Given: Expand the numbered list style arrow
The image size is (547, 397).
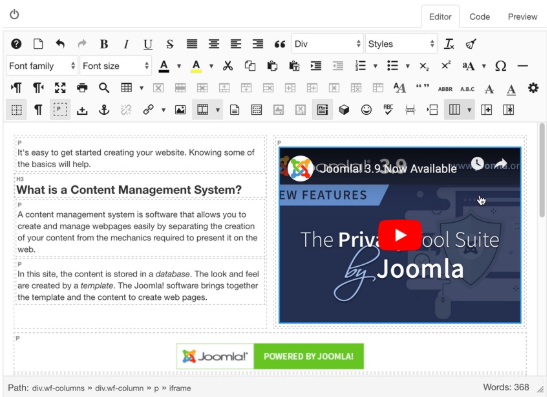Looking at the screenshot, I should 375,66.
